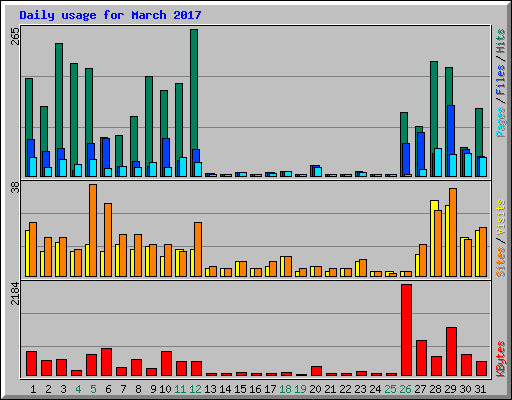The image size is (512, 400).
Task: Click the yellow 'Visits' legend label
Action: [500, 218]
